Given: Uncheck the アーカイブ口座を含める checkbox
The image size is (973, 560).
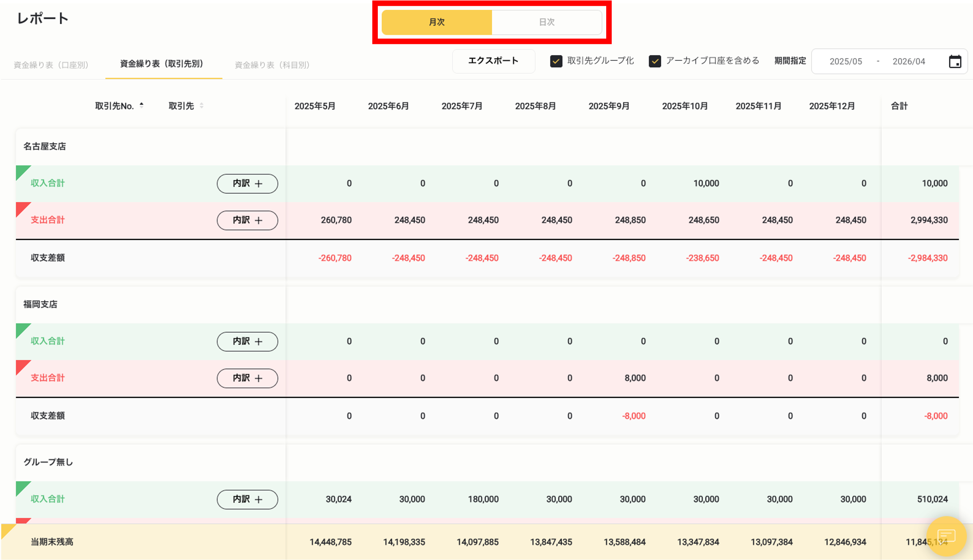Looking at the screenshot, I should click(x=655, y=61).
